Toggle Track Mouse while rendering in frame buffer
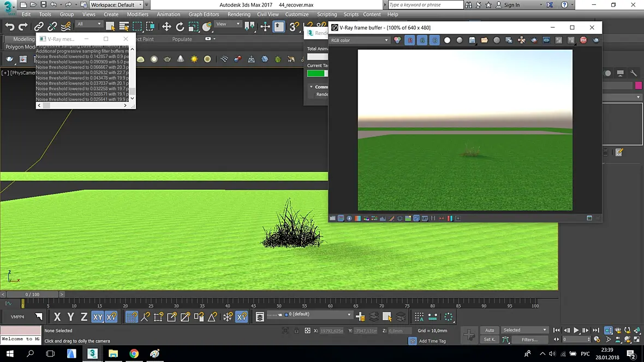Viewport: 644px width, 362px height. 522,40
